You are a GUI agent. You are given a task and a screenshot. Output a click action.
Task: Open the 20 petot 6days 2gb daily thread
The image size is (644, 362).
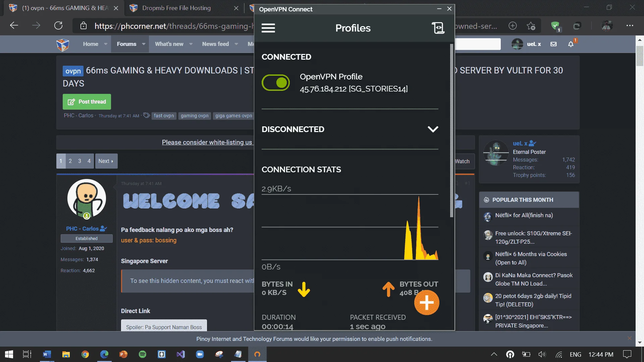[533, 300]
